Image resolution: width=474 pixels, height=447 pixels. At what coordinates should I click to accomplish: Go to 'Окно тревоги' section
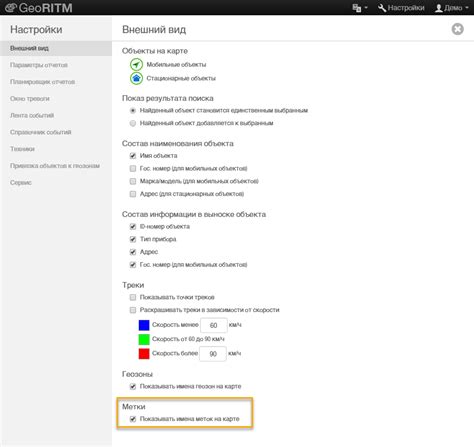[30, 99]
